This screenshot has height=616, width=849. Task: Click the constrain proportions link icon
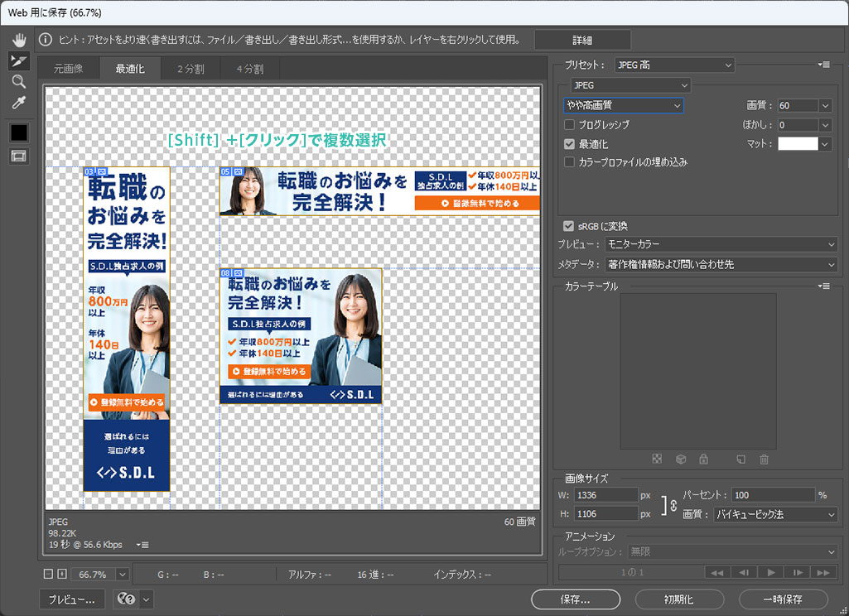pyautogui.click(x=673, y=505)
